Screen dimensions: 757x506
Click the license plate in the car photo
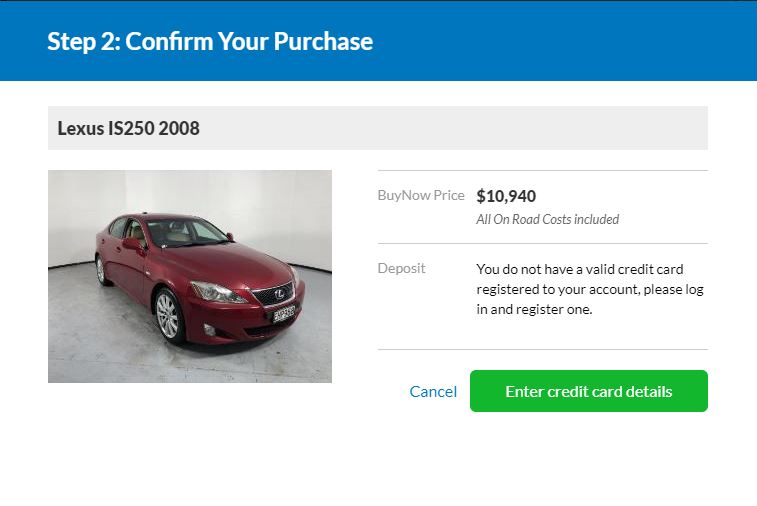pos(284,313)
